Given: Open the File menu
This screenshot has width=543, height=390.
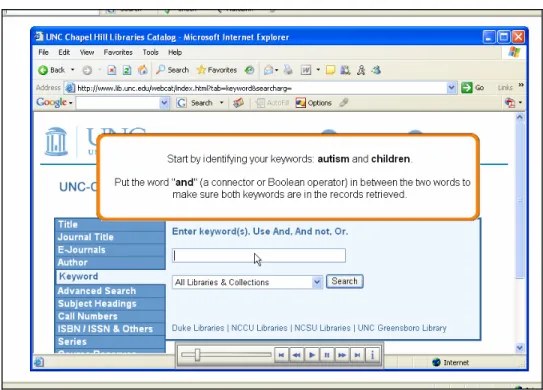Looking at the screenshot, I should click(x=43, y=52).
